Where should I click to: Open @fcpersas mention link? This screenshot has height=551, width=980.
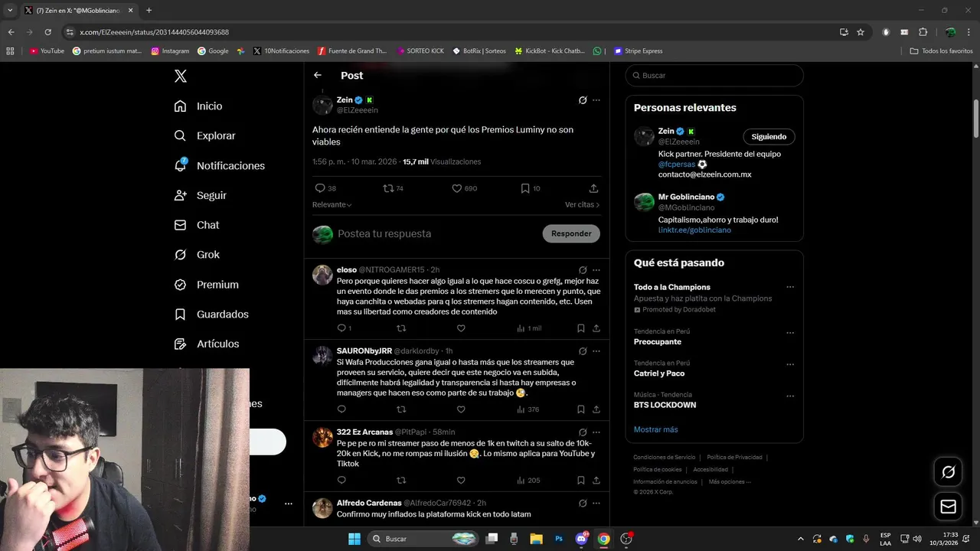[x=677, y=165]
